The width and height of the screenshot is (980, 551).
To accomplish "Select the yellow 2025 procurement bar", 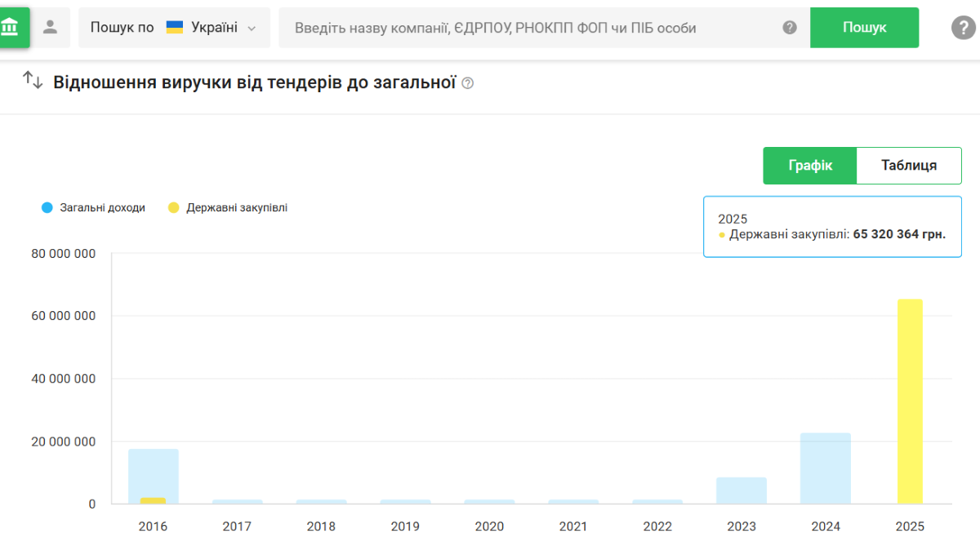I will tap(910, 402).
